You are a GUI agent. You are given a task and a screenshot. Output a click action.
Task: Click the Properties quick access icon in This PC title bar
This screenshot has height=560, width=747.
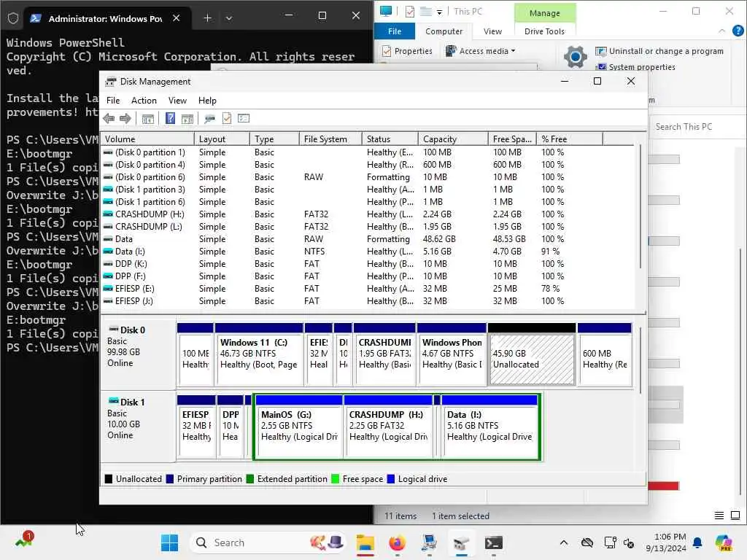click(410, 12)
